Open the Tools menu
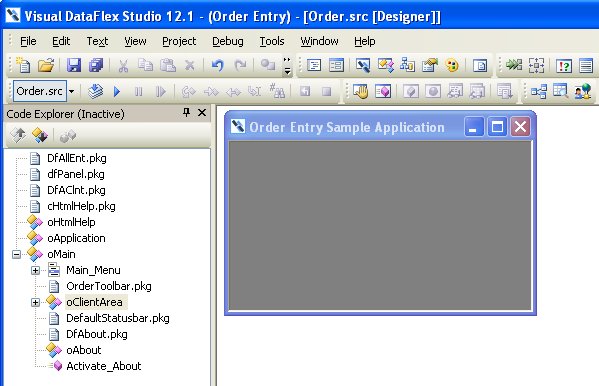The height and width of the screenshot is (386, 599). click(x=272, y=41)
